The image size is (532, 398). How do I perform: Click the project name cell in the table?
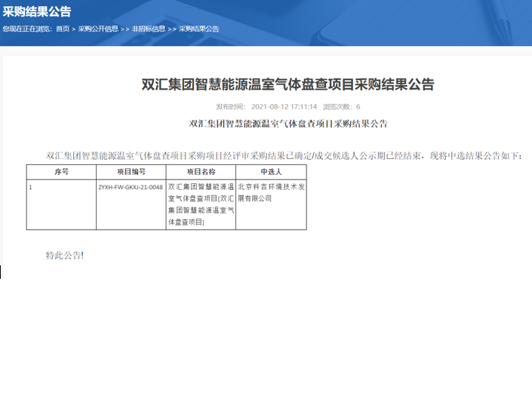click(201, 204)
